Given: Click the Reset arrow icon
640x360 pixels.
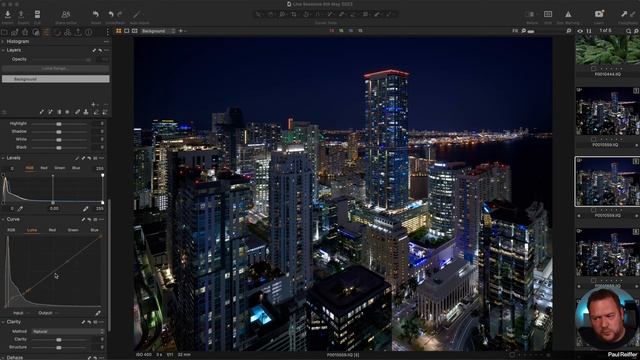Looking at the screenshot, I should 96,14.
